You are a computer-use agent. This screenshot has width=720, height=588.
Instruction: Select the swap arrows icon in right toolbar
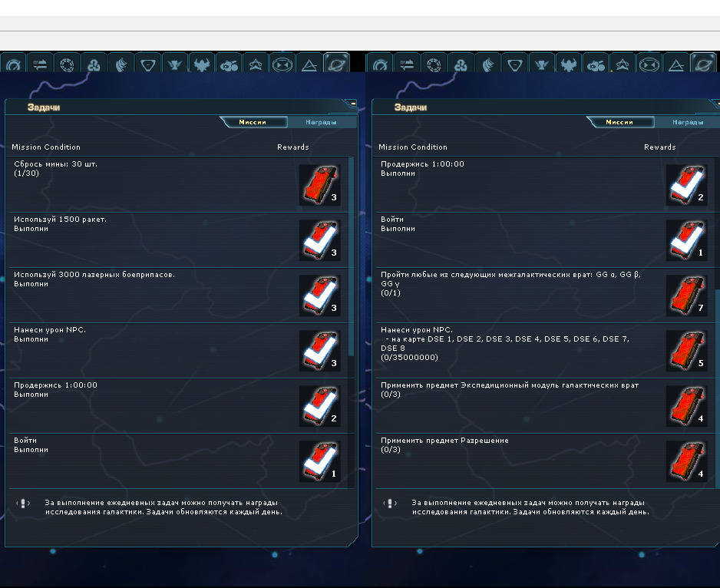pyautogui.click(x=408, y=64)
